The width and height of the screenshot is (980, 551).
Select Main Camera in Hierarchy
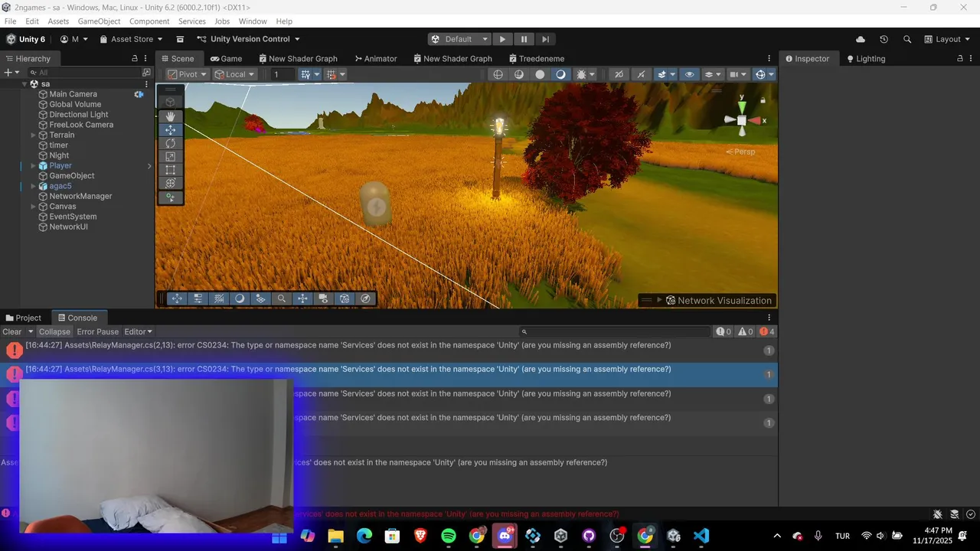tap(73, 94)
